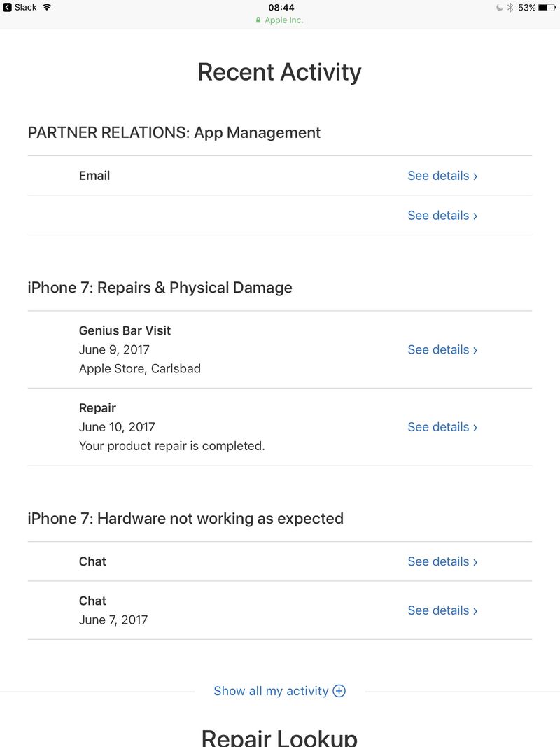Tap the Bluetooth status icon

(x=510, y=7)
